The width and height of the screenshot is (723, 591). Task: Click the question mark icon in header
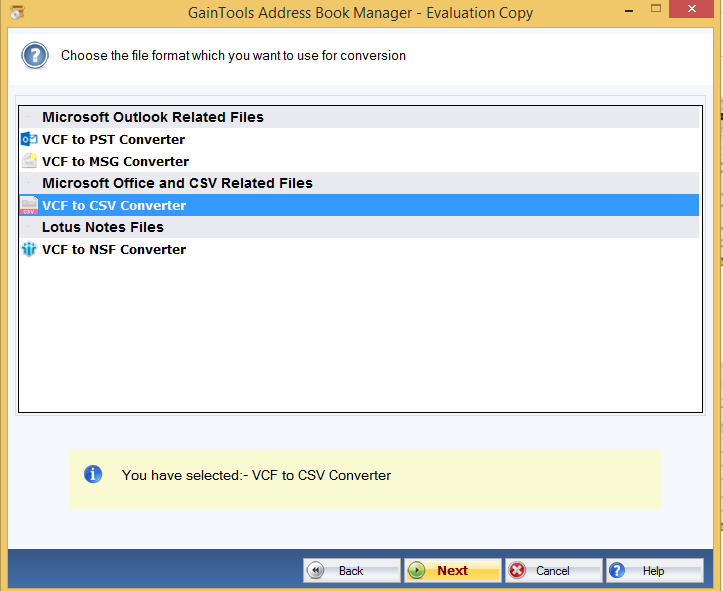point(35,56)
